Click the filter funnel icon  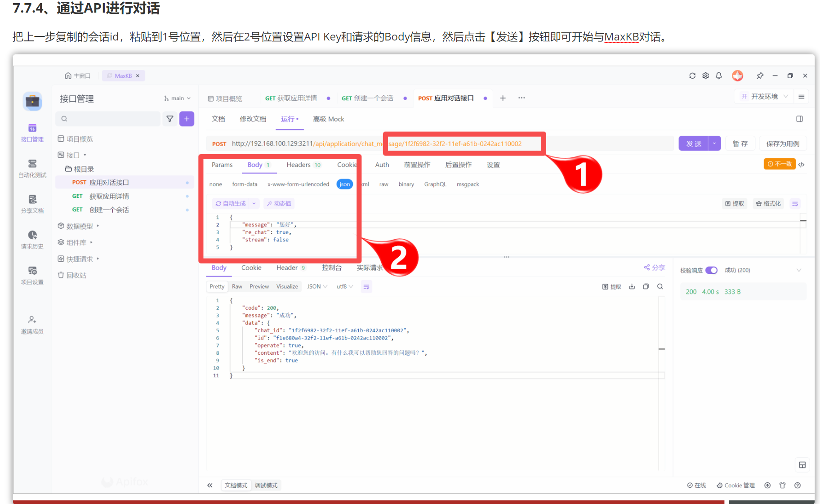[x=170, y=119]
